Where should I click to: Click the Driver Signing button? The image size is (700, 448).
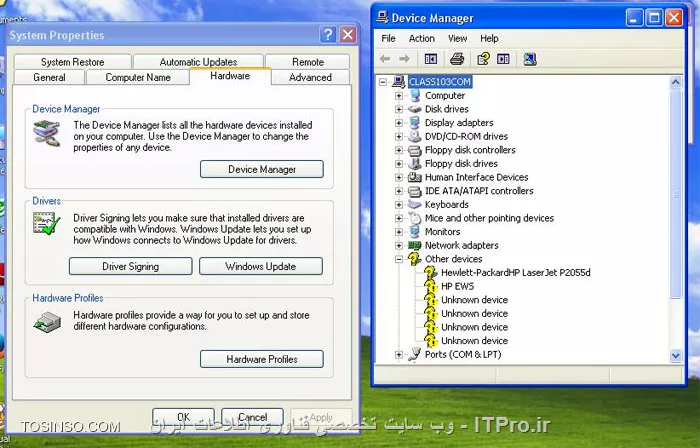pos(131,266)
